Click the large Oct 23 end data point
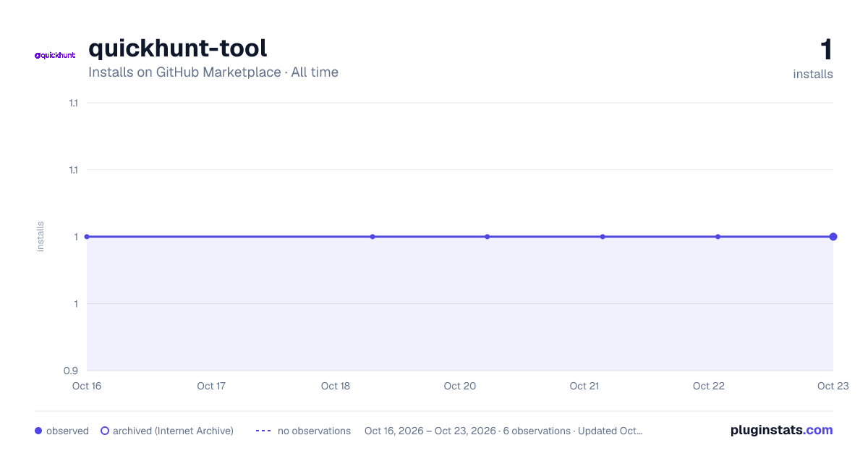The width and height of the screenshot is (868, 456). tap(833, 237)
